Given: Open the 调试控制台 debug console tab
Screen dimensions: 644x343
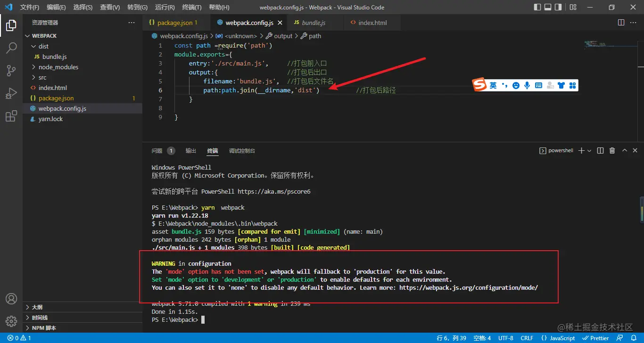Looking at the screenshot, I should (x=242, y=151).
